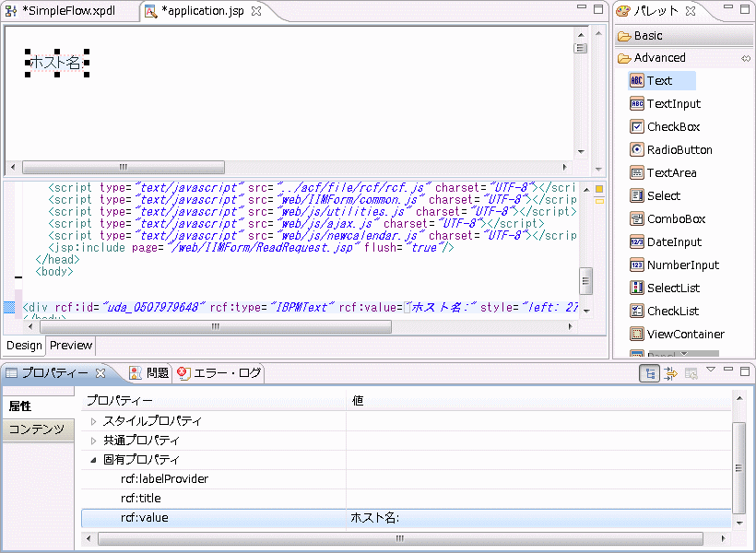
Task: Pin open the Advanced palette drawer
Action: (x=745, y=58)
